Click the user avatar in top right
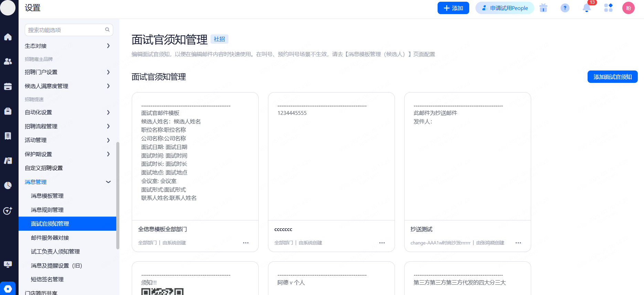The image size is (644, 295). coord(628,8)
